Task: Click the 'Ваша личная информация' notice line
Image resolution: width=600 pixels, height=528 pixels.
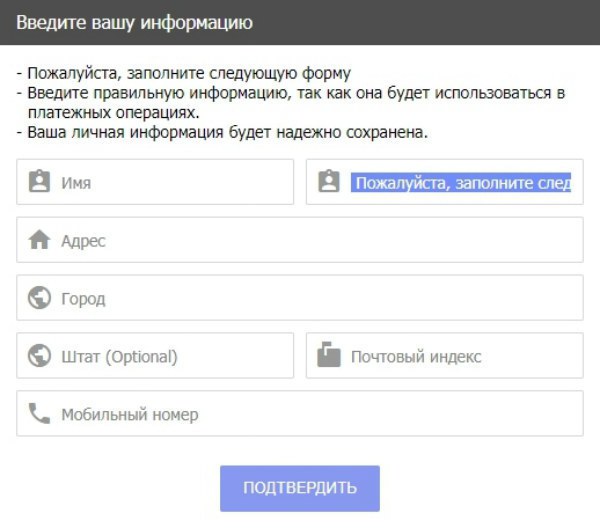Action: [222, 132]
